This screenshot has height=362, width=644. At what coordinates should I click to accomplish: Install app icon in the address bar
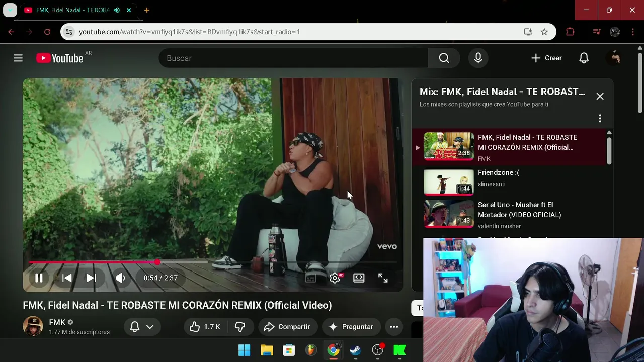[528, 32]
